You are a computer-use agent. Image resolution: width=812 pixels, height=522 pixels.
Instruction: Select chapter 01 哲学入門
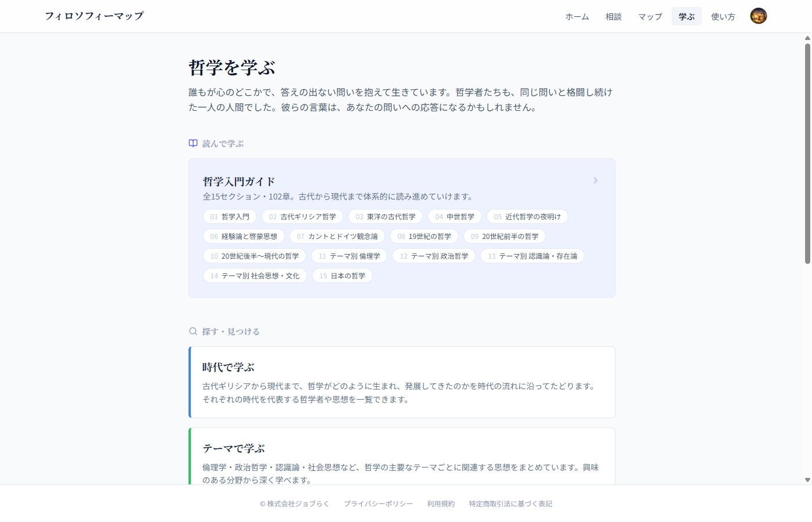[230, 216]
